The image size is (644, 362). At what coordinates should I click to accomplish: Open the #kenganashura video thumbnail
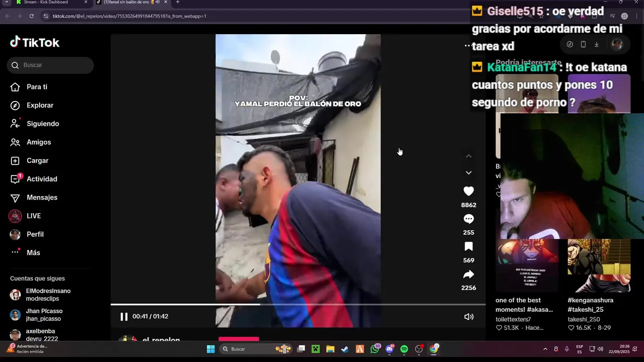click(599, 265)
